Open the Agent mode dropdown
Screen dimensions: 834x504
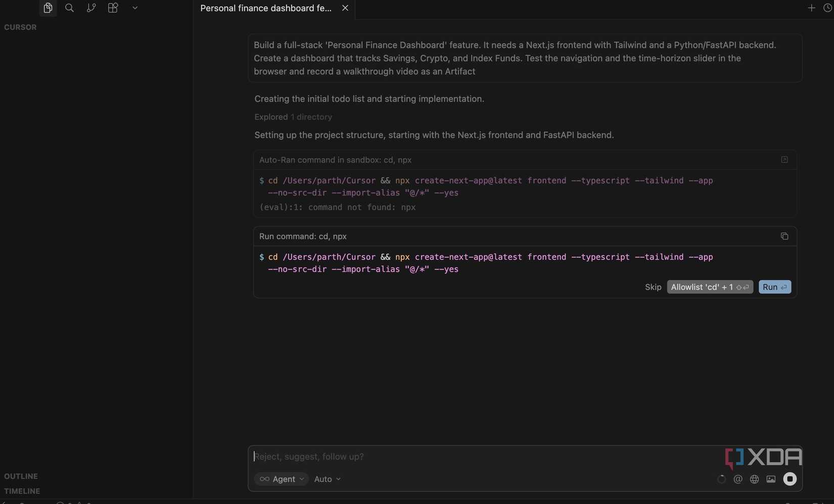click(x=282, y=479)
